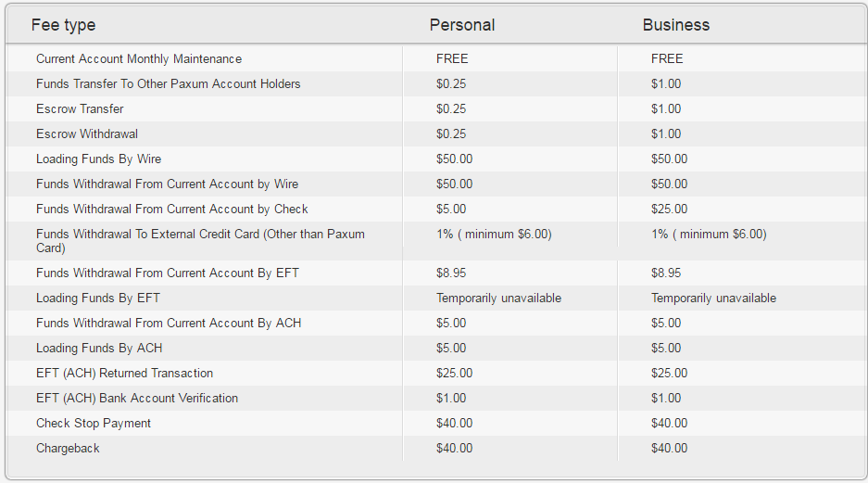The width and height of the screenshot is (868, 483).
Task: Select Current Account Monthly Maintenance row label
Action: click(139, 58)
